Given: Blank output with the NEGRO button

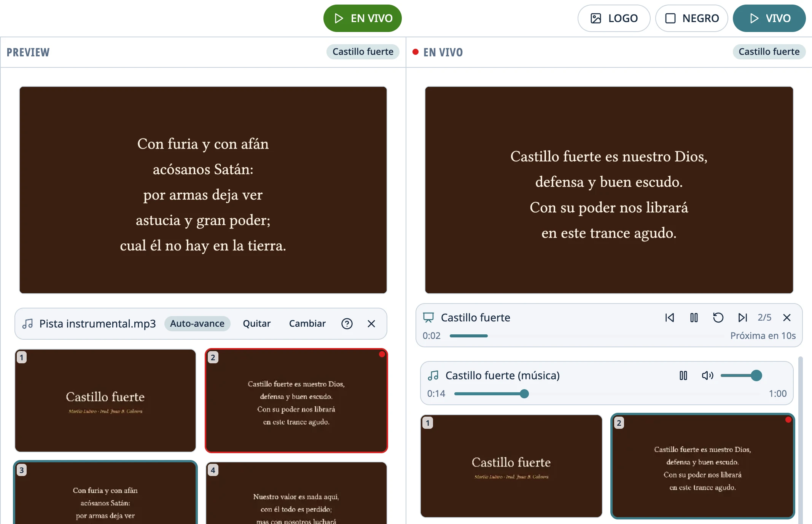Looking at the screenshot, I should 692,18.
